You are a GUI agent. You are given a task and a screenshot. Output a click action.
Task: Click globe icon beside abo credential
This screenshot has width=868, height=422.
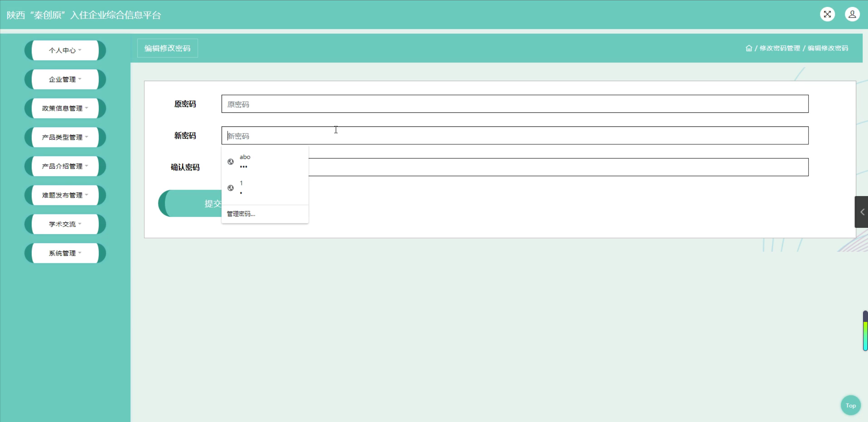click(231, 162)
